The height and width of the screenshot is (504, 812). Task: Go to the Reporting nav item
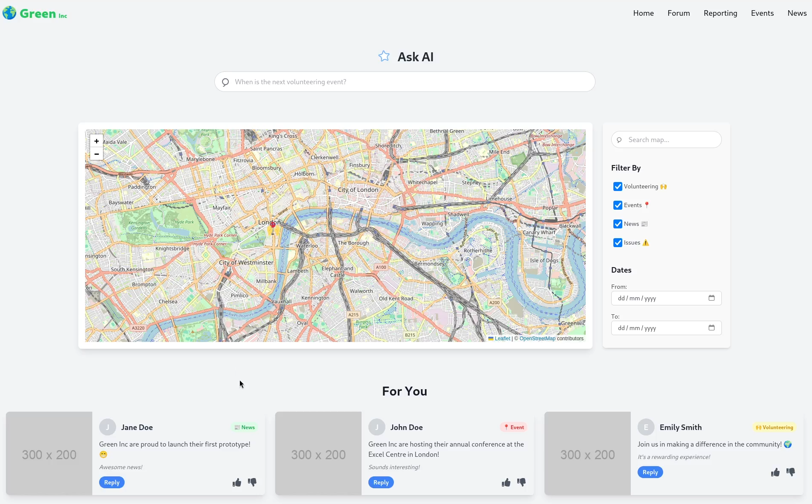click(x=720, y=13)
